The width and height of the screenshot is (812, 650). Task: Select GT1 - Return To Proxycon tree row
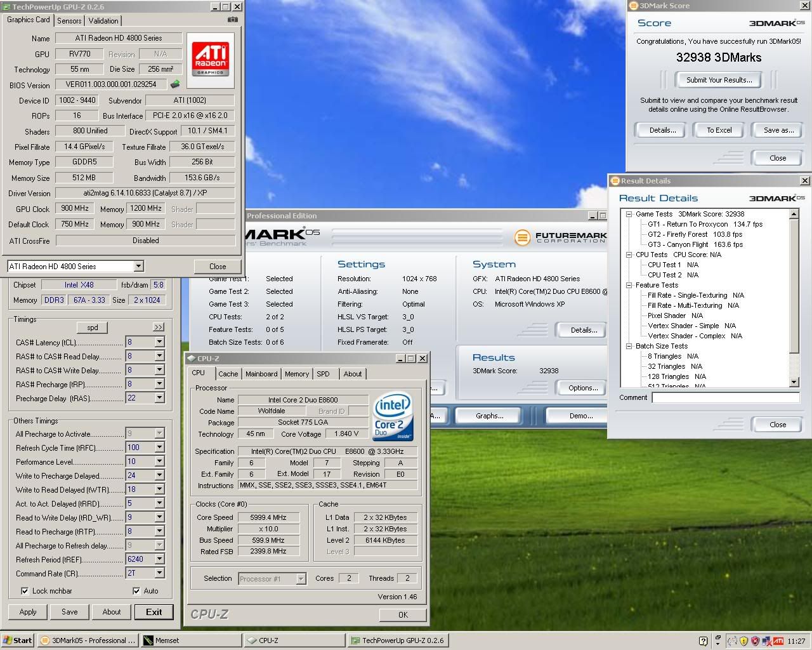[705, 224]
